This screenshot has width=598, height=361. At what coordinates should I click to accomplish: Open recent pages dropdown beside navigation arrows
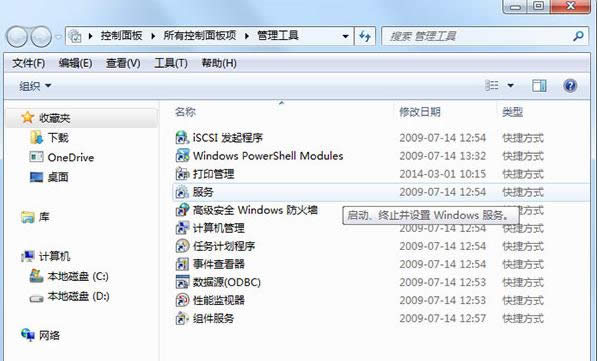[x=58, y=37]
